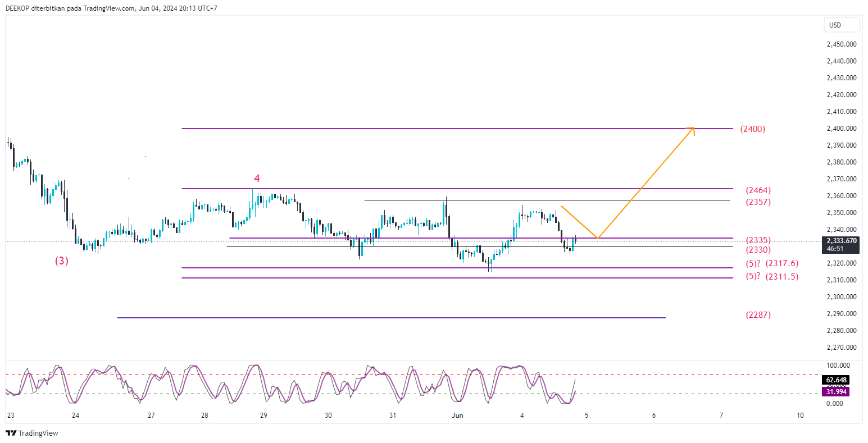Click price axis label 2,360.000
868x443 pixels.
(x=842, y=196)
